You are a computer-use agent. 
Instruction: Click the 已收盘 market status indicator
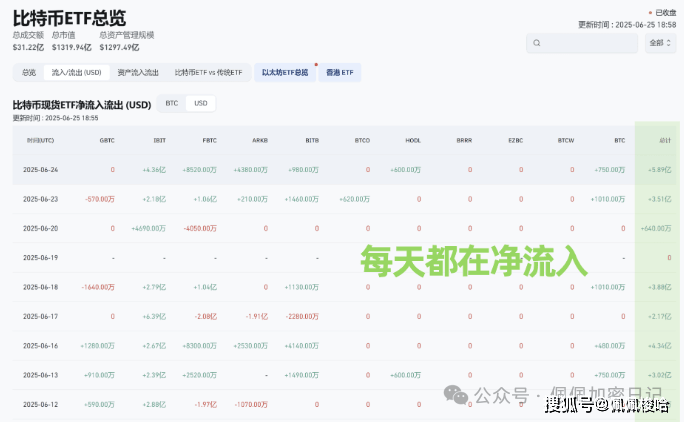tap(662, 13)
